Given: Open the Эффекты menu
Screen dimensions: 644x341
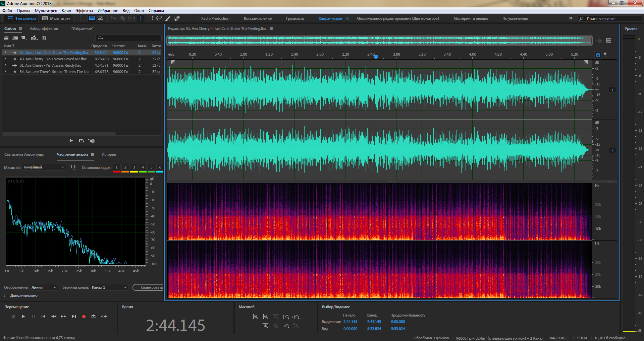Looking at the screenshot, I should [x=84, y=11].
